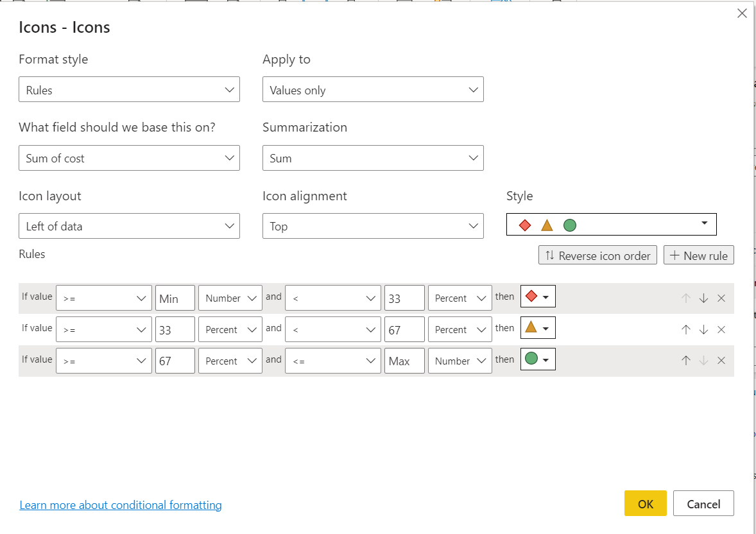Delete the second rule
Screen dimensions: 756x534
coord(721,329)
